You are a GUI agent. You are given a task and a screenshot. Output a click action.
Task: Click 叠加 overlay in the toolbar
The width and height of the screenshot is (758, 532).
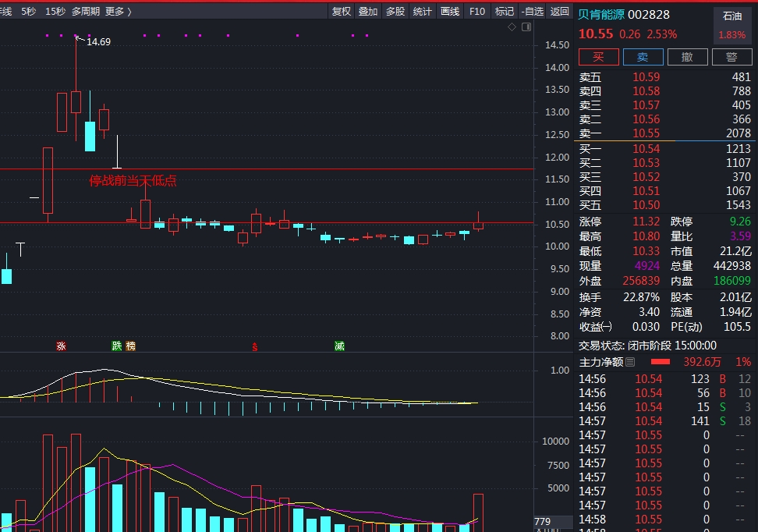[x=368, y=11]
